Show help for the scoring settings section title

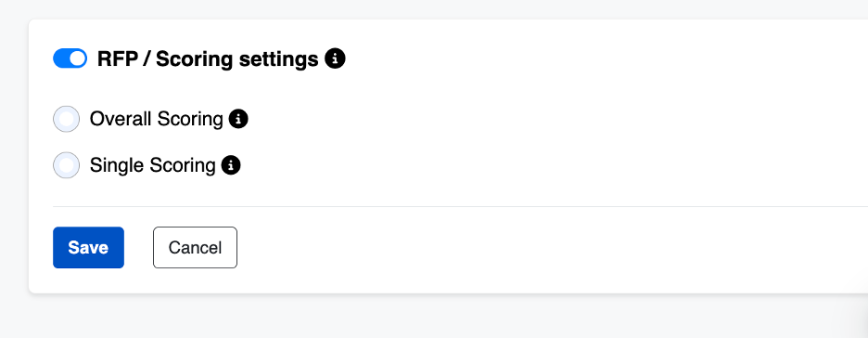(x=335, y=58)
